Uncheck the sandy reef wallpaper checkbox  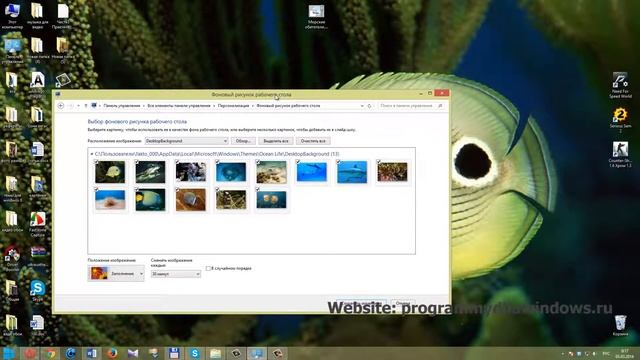[x=258, y=162]
